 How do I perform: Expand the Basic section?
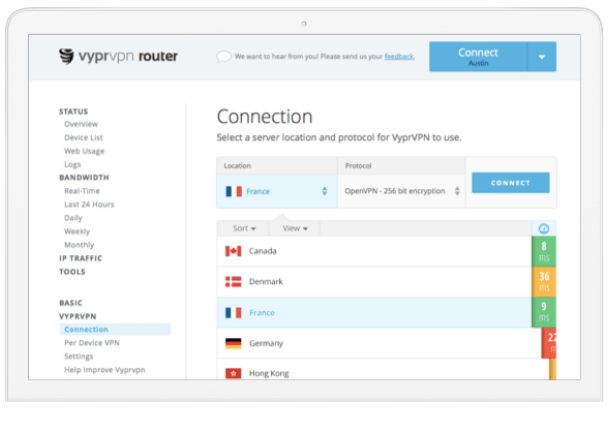point(71,303)
